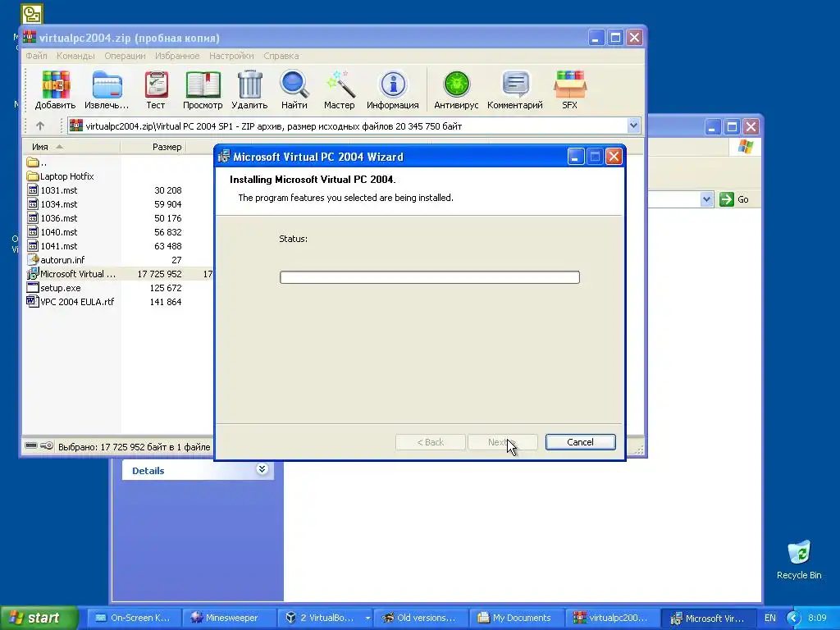
Task: Go up one level with the arrow icon
Action: (x=40, y=126)
